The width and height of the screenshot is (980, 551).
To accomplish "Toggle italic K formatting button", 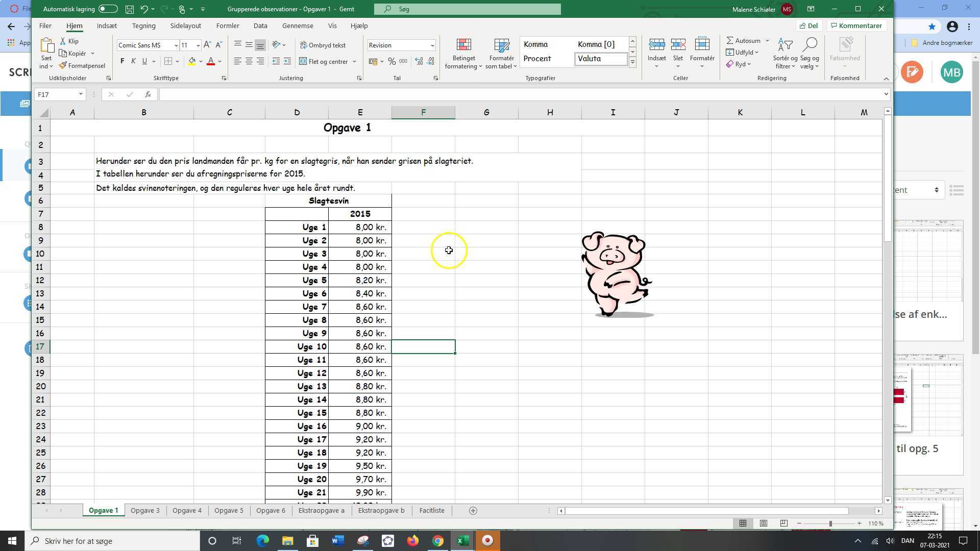I will [x=133, y=61].
